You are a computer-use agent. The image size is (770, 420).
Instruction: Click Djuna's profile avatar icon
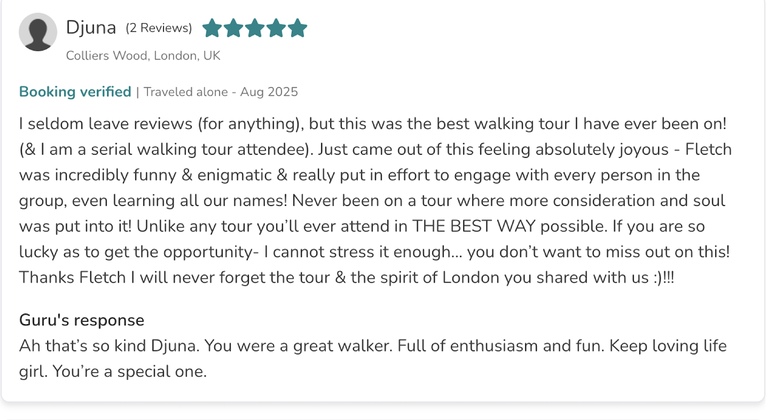tap(38, 33)
